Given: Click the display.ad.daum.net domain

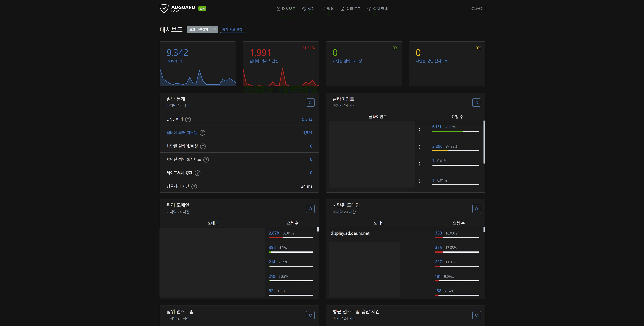Looking at the screenshot, I should pos(350,233).
